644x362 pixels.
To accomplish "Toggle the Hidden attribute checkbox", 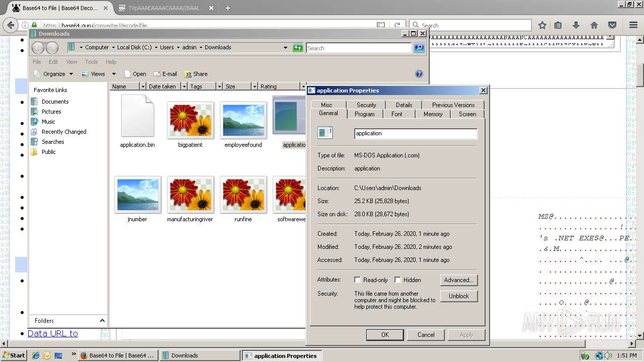I will pos(397,280).
